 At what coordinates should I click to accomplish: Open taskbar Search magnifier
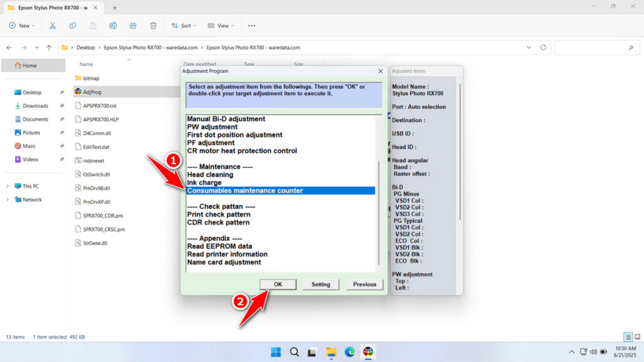point(294,352)
